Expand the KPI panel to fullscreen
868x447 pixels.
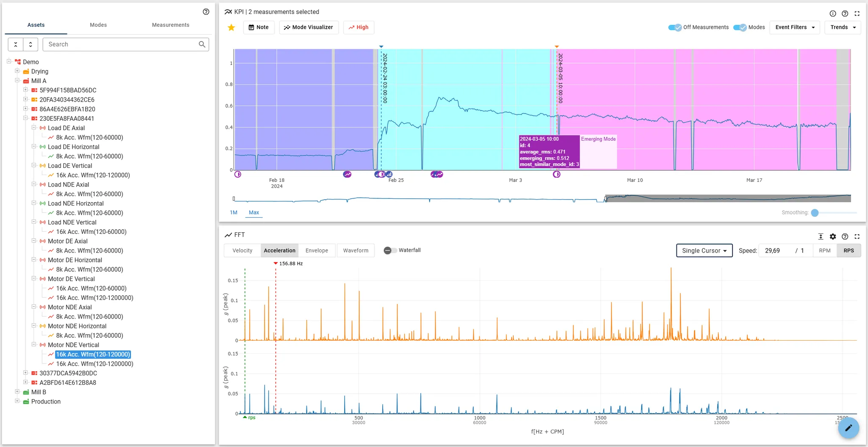click(857, 14)
